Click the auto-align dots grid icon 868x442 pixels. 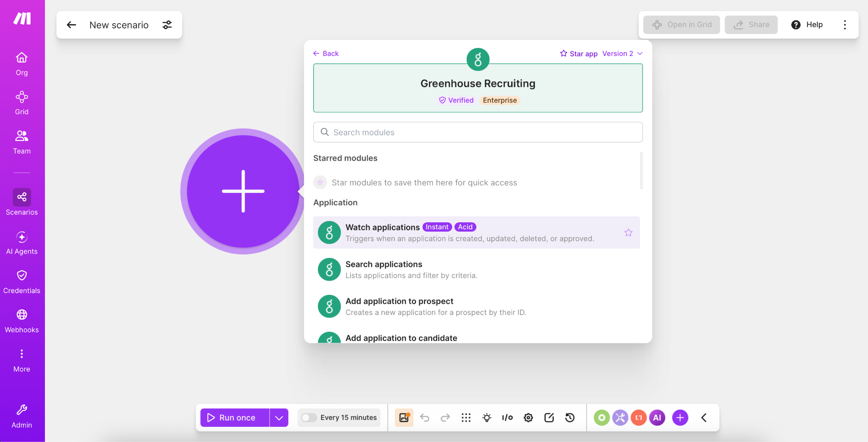(466, 418)
